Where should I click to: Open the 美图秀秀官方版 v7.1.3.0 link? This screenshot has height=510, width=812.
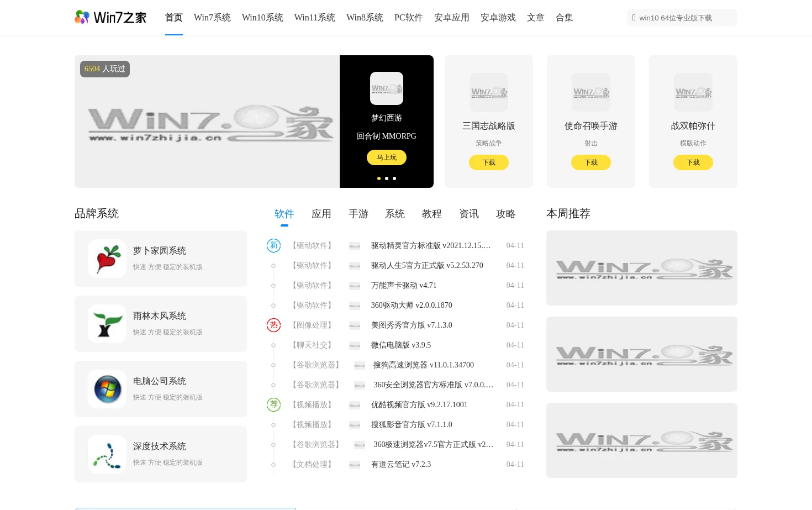[412, 325]
